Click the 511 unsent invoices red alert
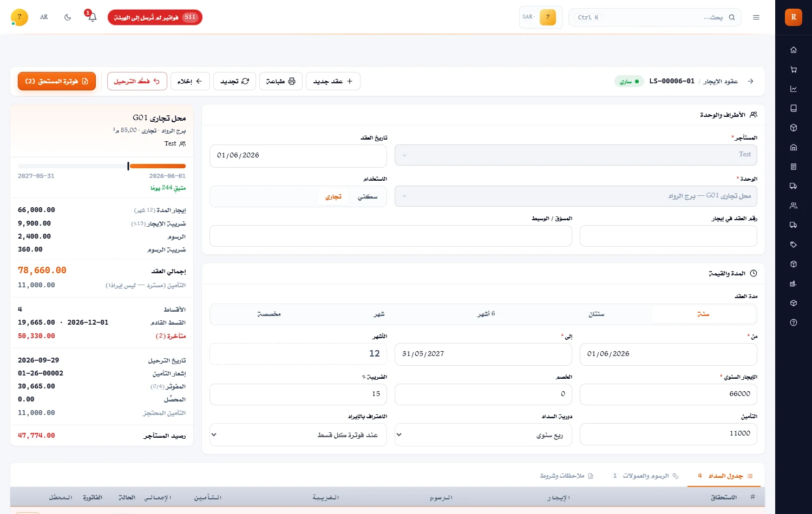Screen dimensions: 812x514 pyautogui.click(x=155, y=17)
